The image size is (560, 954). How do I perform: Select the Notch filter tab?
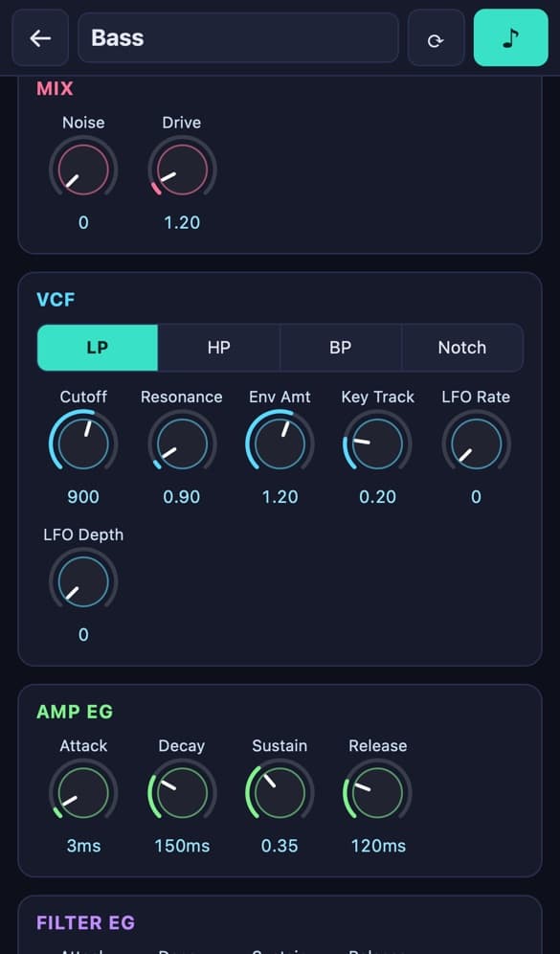click(x=462, y=348)
